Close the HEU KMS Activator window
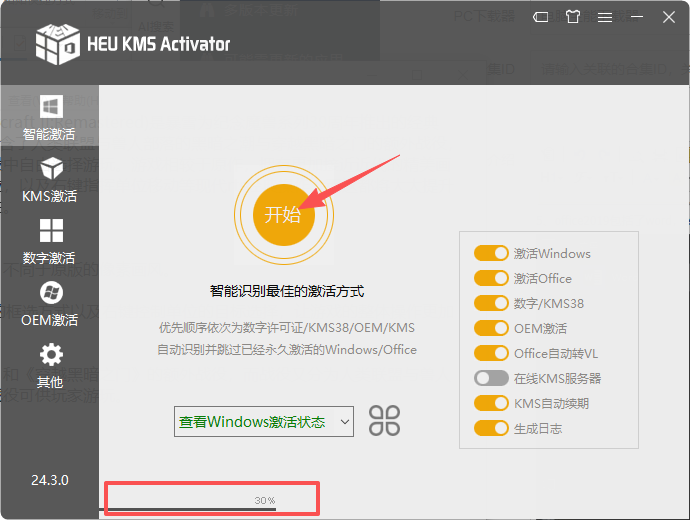 coord(669,17)
